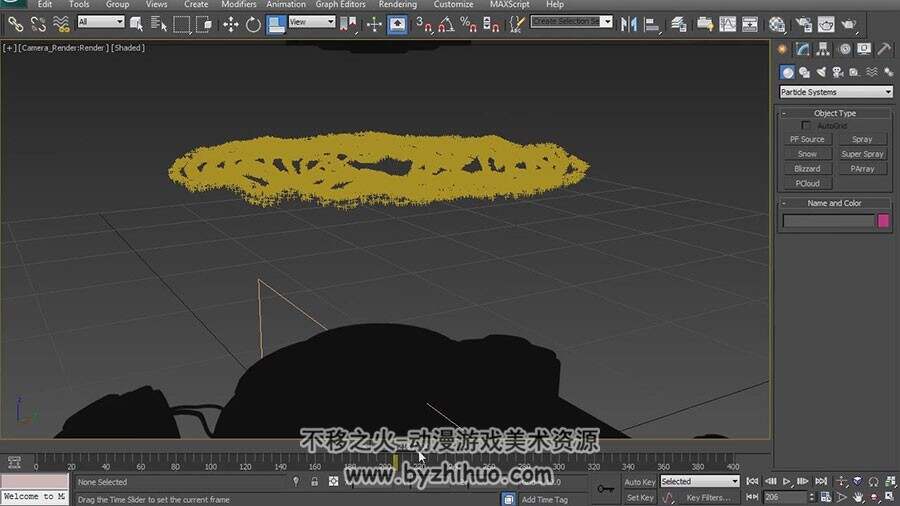900x506 pixels.
Task: Click the Select and Manipulate icon
Action: (x=374, y=24)
